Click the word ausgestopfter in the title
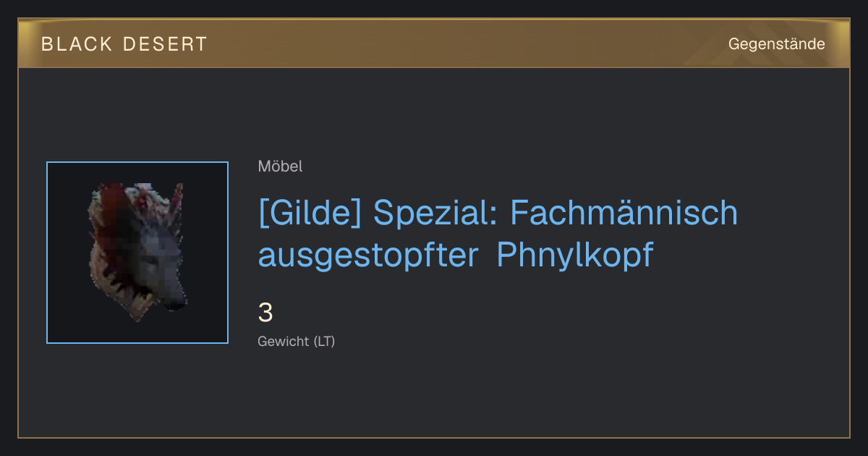The image size is (868, 456). [368, 256]
